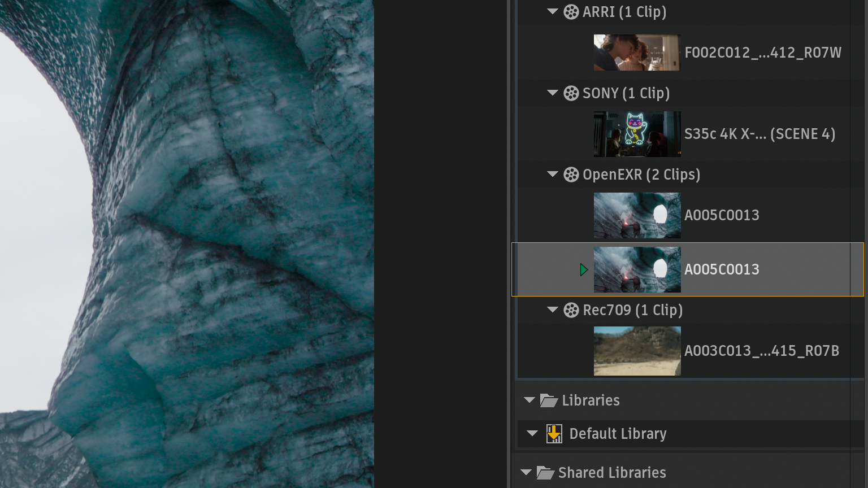Select the neon cat S35c 4K clip thumbnail
Viewport: 868px width, 488px height.
pos(637,134)
